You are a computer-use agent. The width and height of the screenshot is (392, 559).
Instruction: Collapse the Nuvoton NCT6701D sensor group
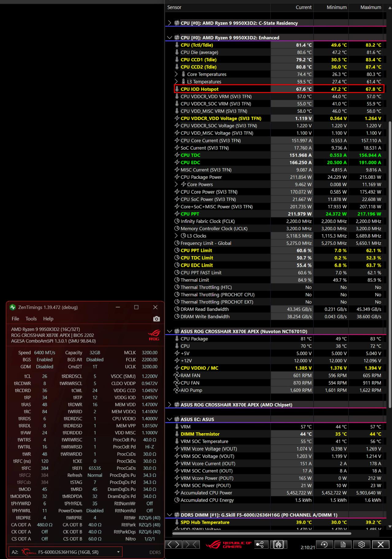[x=169, y=331]
